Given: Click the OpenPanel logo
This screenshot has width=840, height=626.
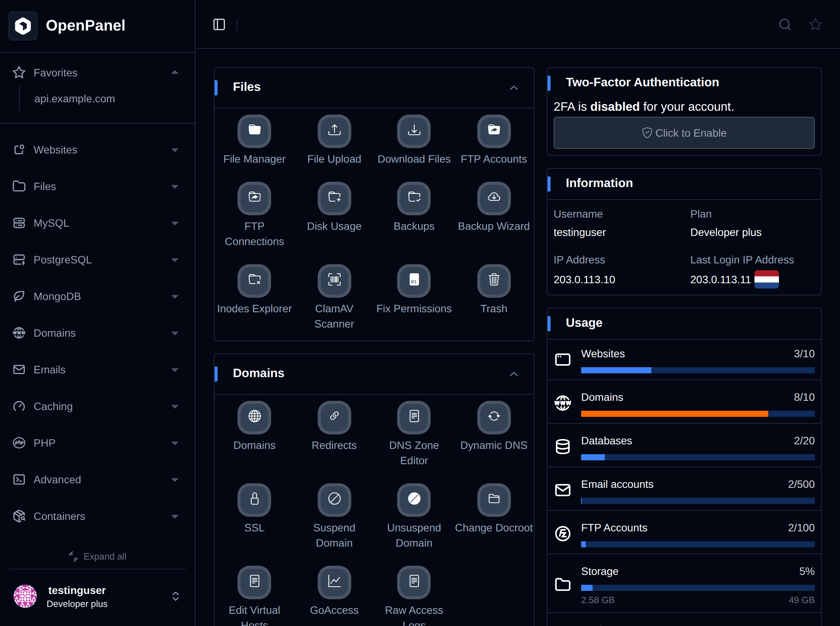Looking at the screenshot, I should pyautogui.click(x=23, y=26).
